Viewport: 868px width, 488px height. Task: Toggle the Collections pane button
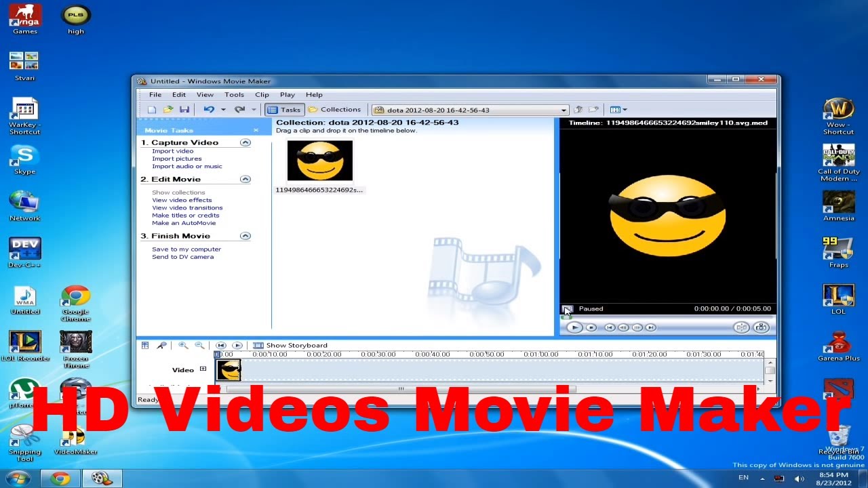tap(334, 110)
